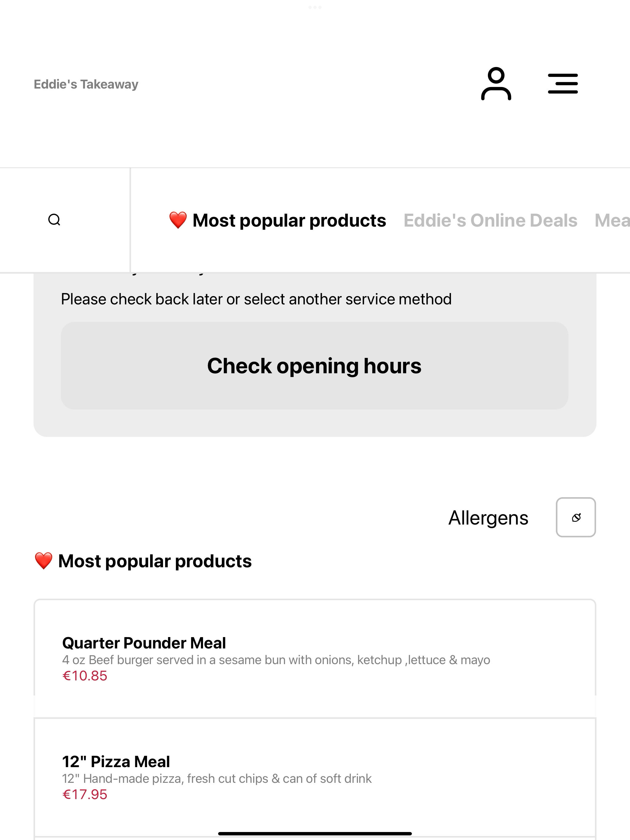Open the Quarter Pounder Meal item
This screenshot has height=840, width=630.
click(x=315, y=659)
